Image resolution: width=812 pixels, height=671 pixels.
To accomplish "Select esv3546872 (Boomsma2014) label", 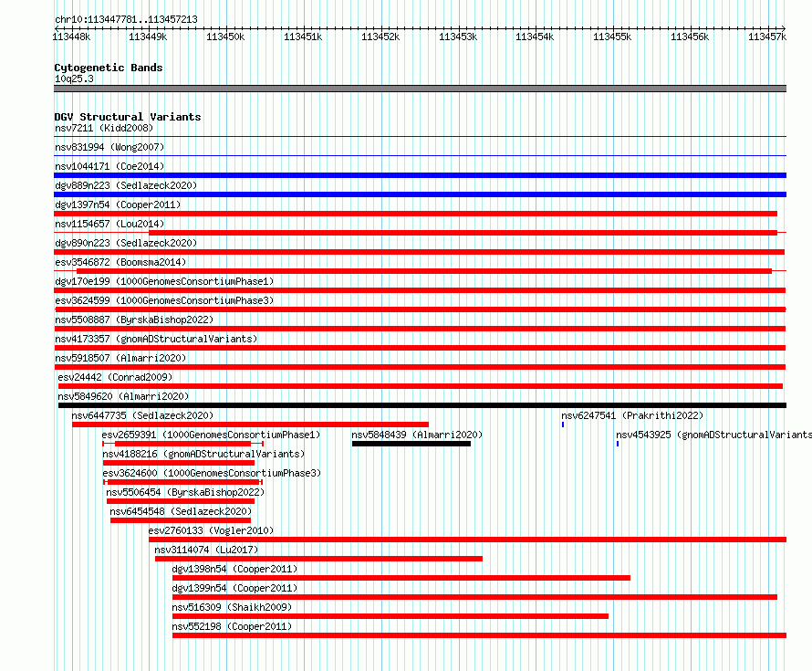I will (120, 262).
